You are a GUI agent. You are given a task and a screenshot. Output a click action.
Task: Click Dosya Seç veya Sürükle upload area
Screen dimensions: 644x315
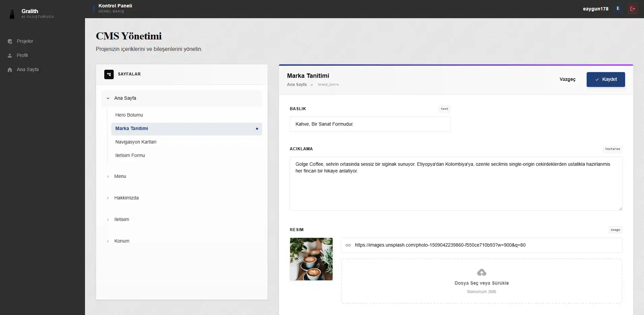(481, 281)
